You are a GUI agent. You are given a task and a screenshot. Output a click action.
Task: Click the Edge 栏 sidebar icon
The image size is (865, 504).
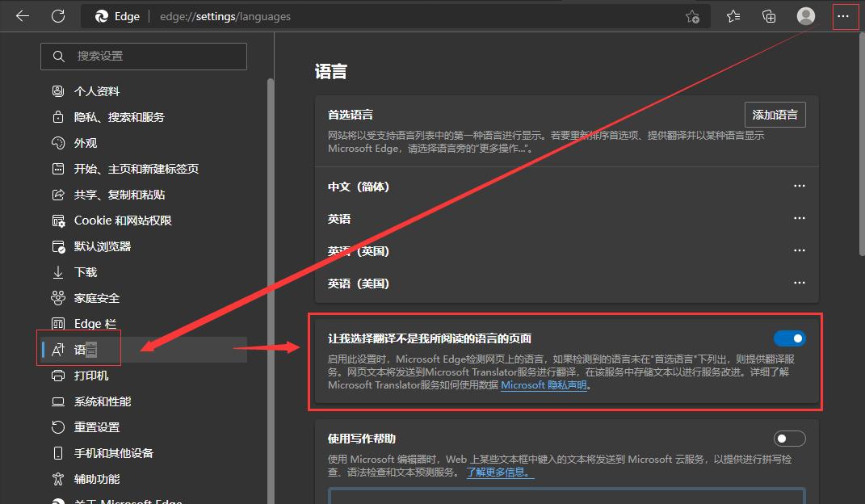point(58,324)
